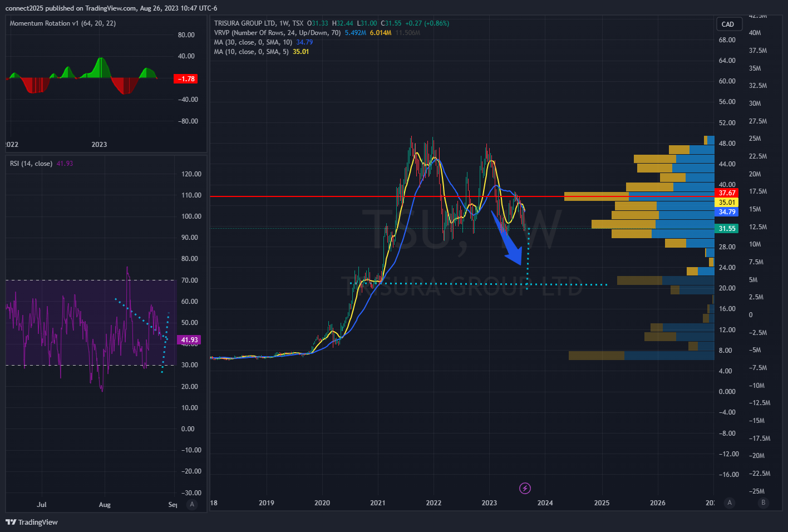
Task: Open the TradingView logo link
Action: click(32, 522)
